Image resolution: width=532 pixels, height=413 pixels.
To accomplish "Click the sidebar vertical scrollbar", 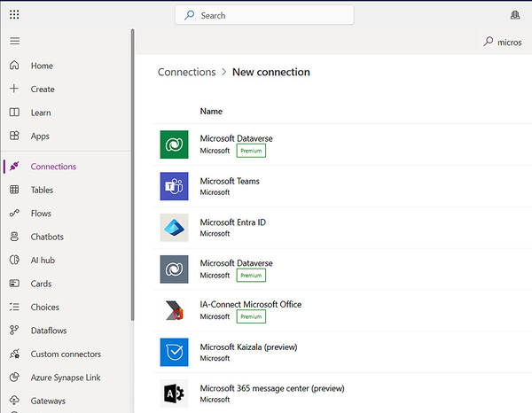I will 132,175.
